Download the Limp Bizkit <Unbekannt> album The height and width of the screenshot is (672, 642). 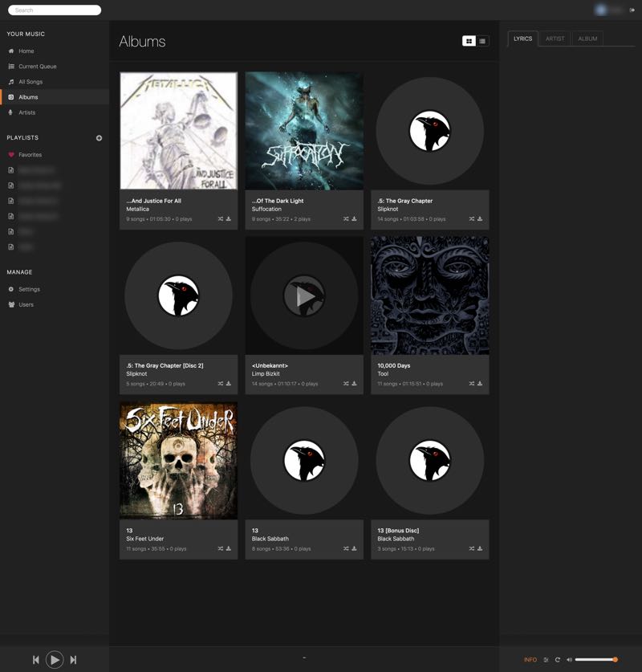pyautogui.click(x=354, y=384)
